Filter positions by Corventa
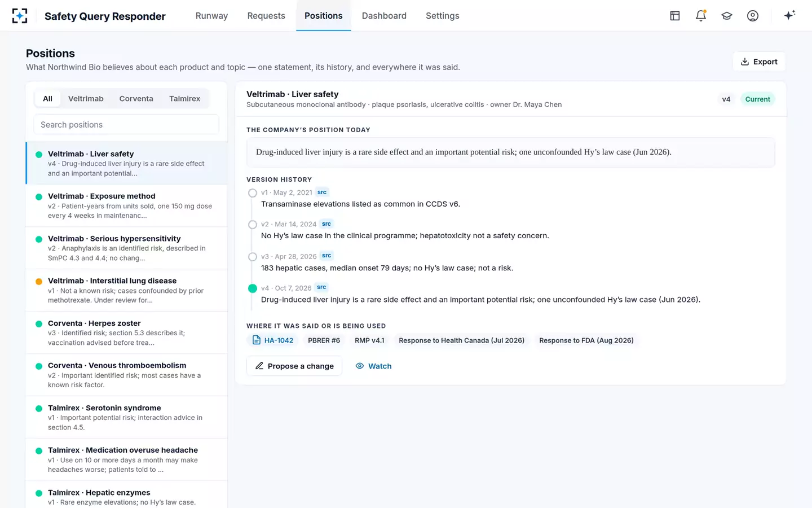This screenshot has width=812, height=508. (x=136, y=99)
